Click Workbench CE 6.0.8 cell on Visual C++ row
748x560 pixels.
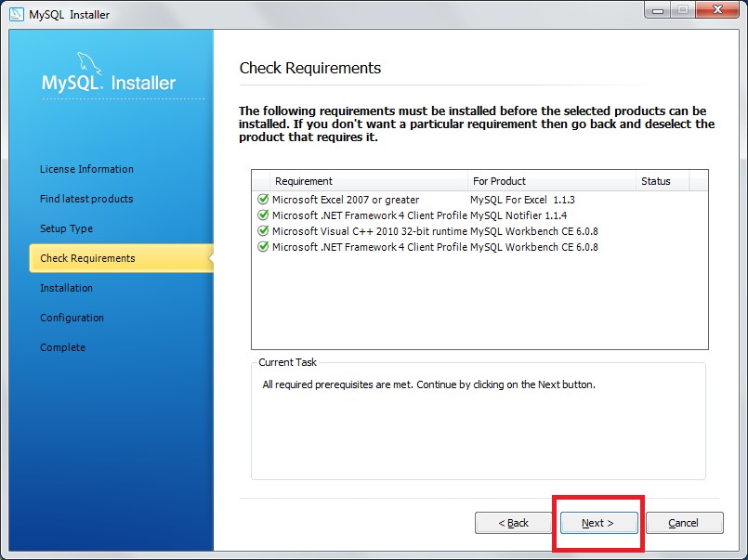click(x=533, y=231)
